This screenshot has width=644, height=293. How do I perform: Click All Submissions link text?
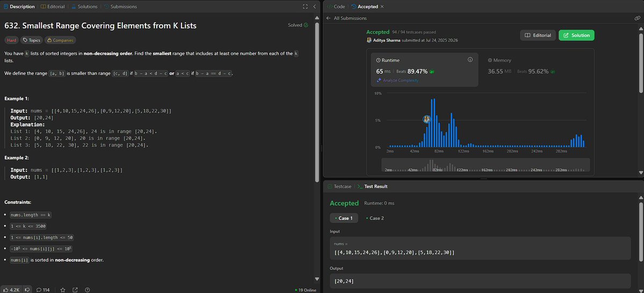[x=350, y=18]
